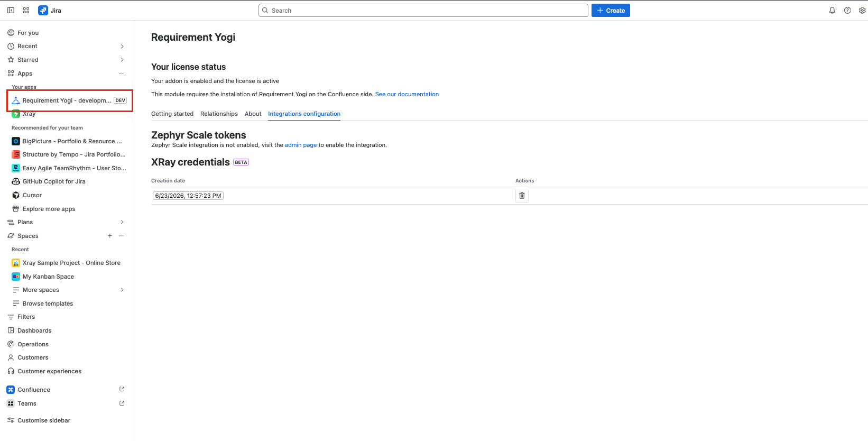Click the BETA badge next to XRay credentials

pos(241,162)
